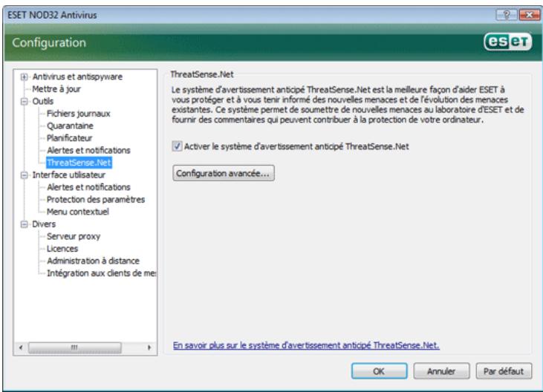This screenshot has height=392, width=543.
Task: Select Interface utilisateur in tree
Action: 68,175
